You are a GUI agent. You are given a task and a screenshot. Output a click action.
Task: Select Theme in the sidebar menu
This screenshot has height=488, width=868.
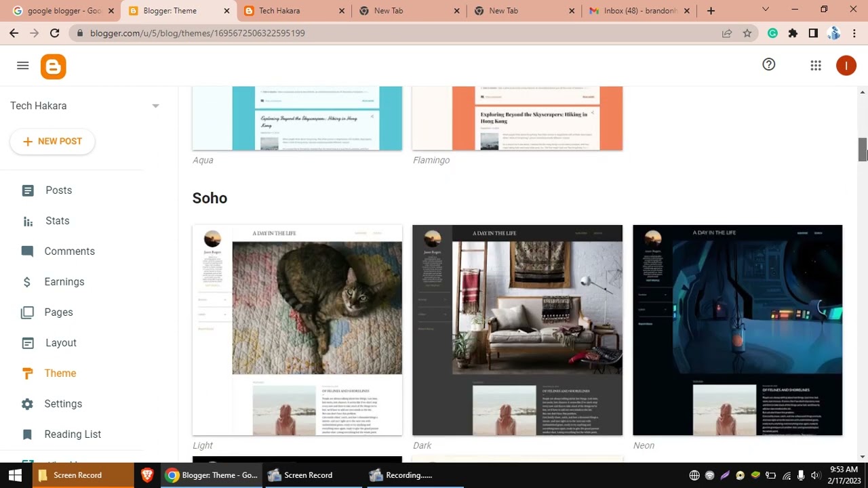pos(60,373)
